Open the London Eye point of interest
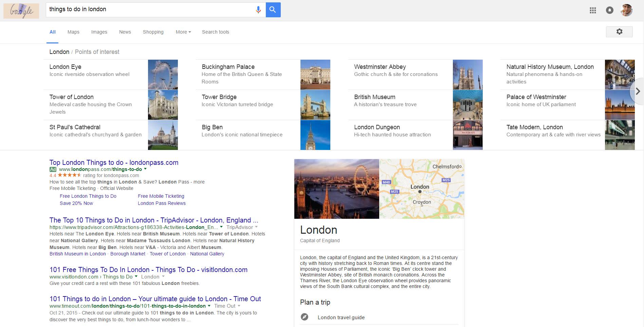 click(66, 67)
